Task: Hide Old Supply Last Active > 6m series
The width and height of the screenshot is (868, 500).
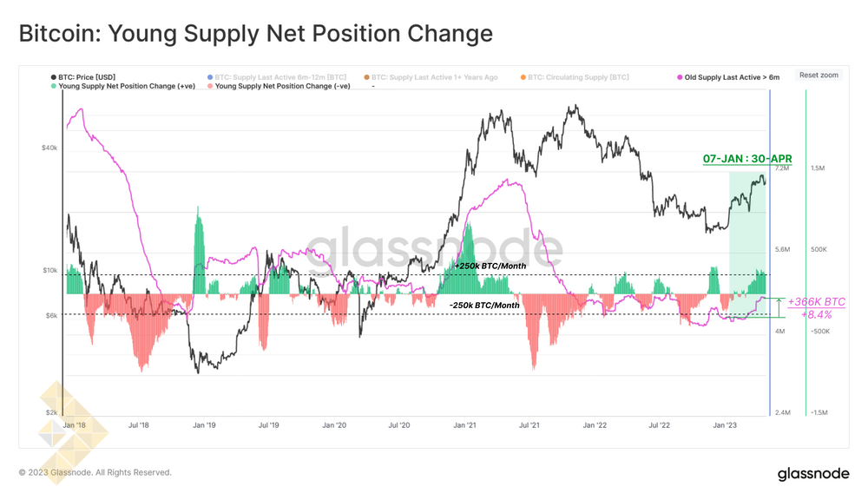Action: click(x=732, y=77)
